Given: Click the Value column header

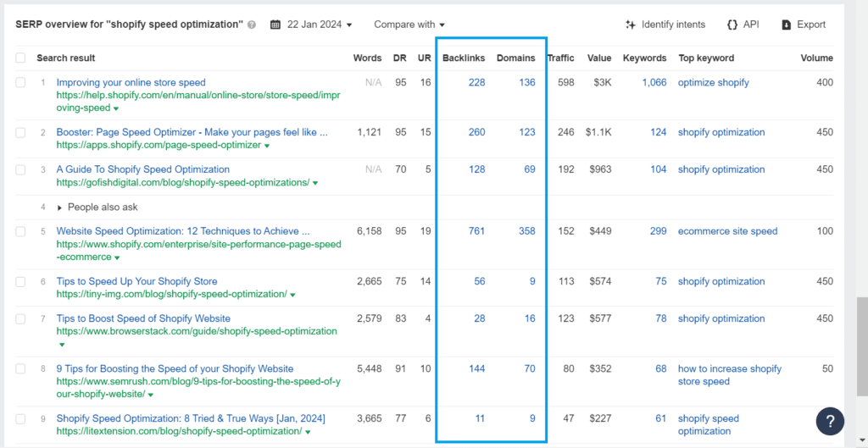Looking at the screenshot, I should pyautogui.click(x=599, y=58).
